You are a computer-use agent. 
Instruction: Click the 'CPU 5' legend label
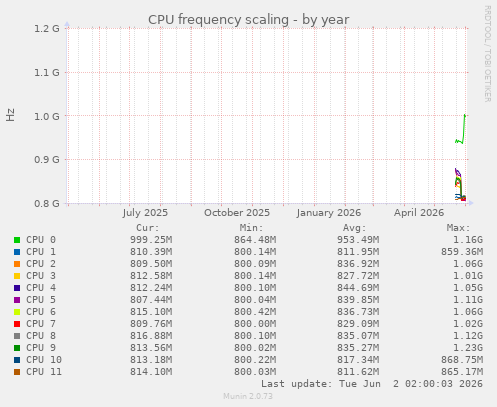coord(41,300)
